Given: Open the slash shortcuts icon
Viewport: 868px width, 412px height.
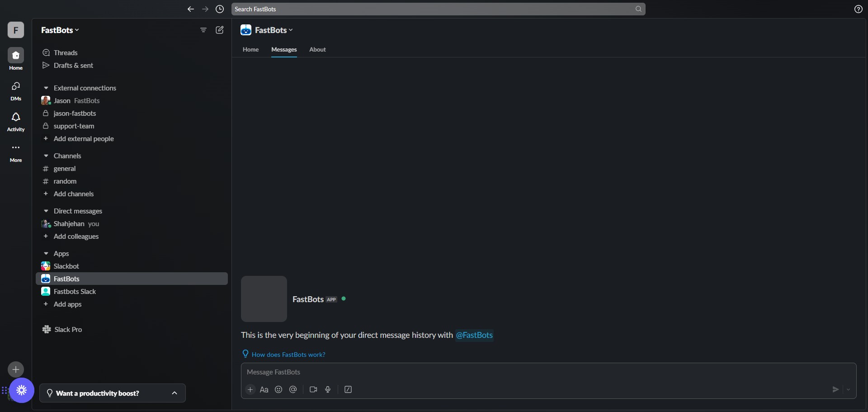Looking at the screenshot, I should point(348,389).
